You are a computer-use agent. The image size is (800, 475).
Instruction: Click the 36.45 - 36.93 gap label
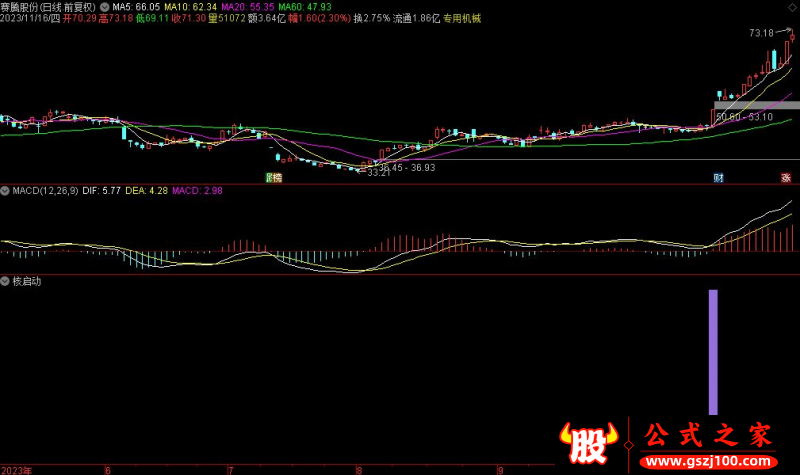point(407,167)
